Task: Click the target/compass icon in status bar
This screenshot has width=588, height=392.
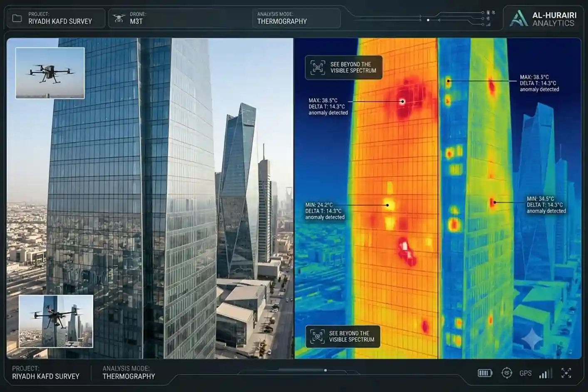Action: click(x=506, y=373)
